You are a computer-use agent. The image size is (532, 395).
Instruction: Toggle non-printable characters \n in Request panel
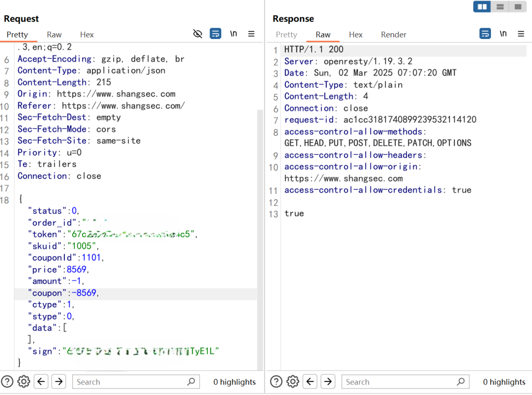[x=234, y=34]
